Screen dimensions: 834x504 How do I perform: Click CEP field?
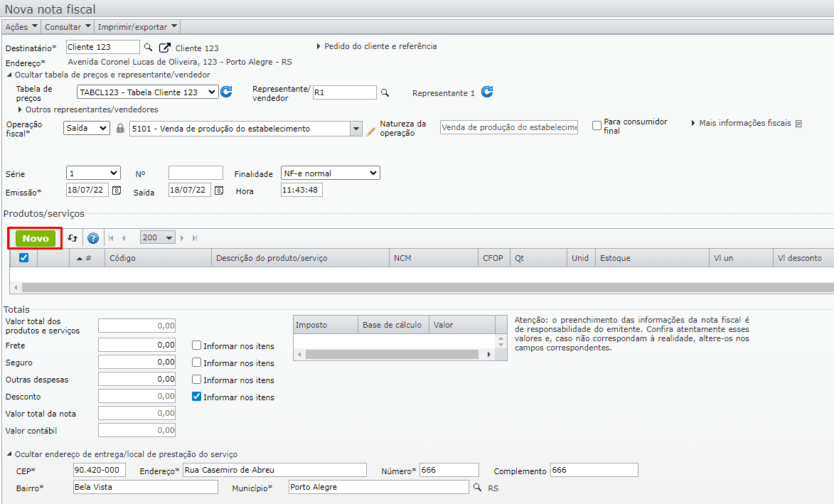(100, 470)
